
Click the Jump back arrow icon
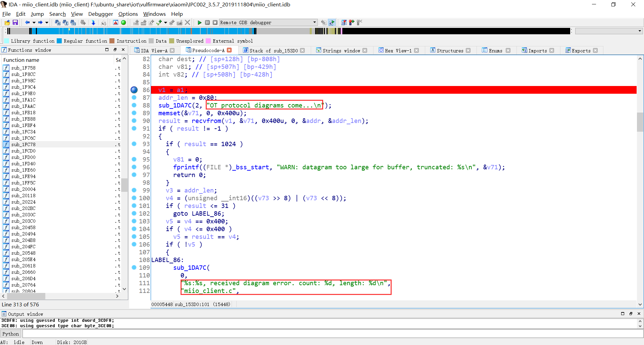(27, 23)
